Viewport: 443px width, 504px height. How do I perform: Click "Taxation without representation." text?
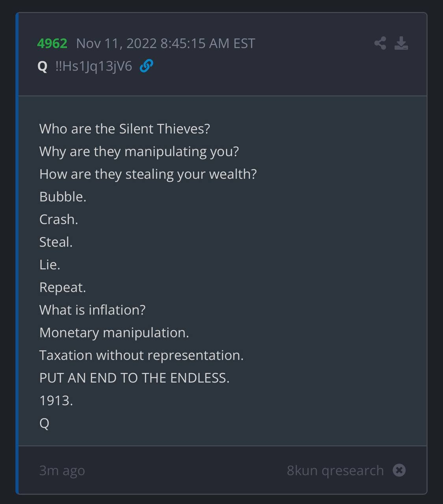coord(141,355)
